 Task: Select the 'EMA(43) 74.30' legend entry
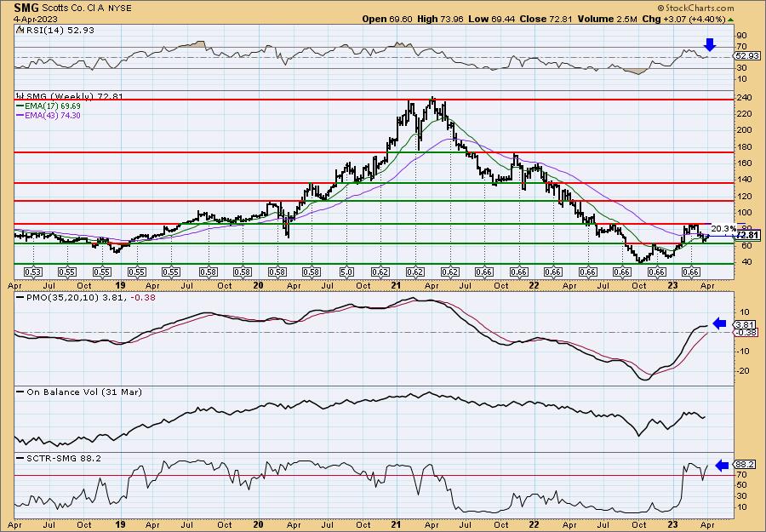pyautogui.click(x=52, y=115)
